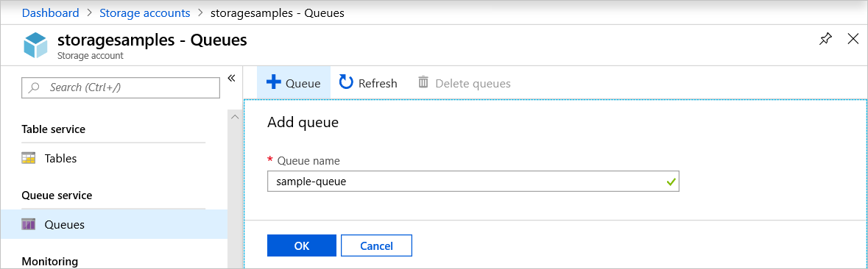Click the Queues sidebar icon
This screenshot has width=868, height=269.
tap(28, 224)
